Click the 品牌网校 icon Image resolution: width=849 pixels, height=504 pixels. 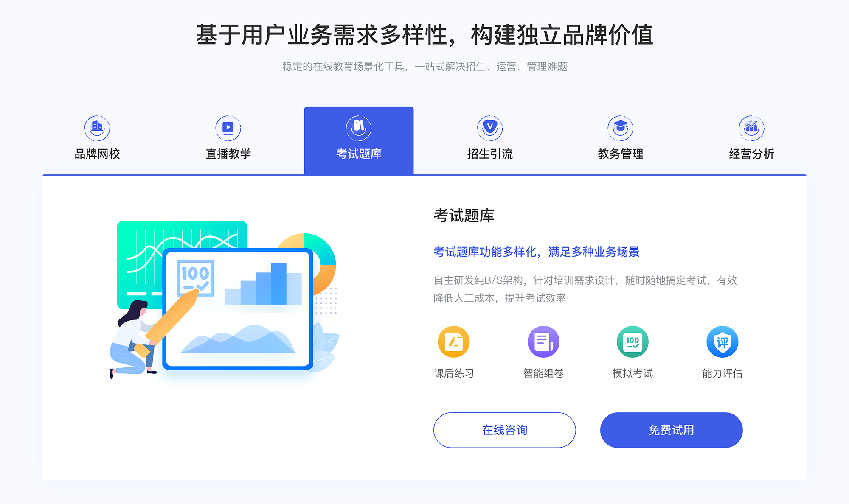[96, 126]
